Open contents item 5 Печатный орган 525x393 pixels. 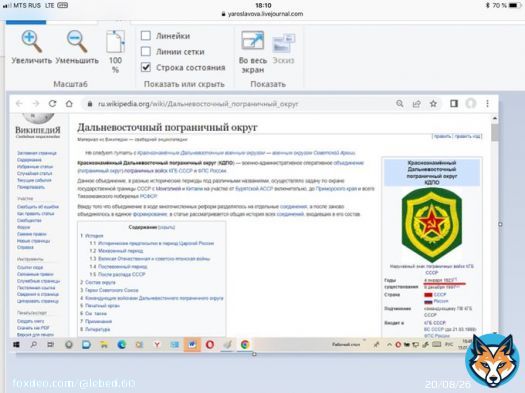tap(100, 306)
